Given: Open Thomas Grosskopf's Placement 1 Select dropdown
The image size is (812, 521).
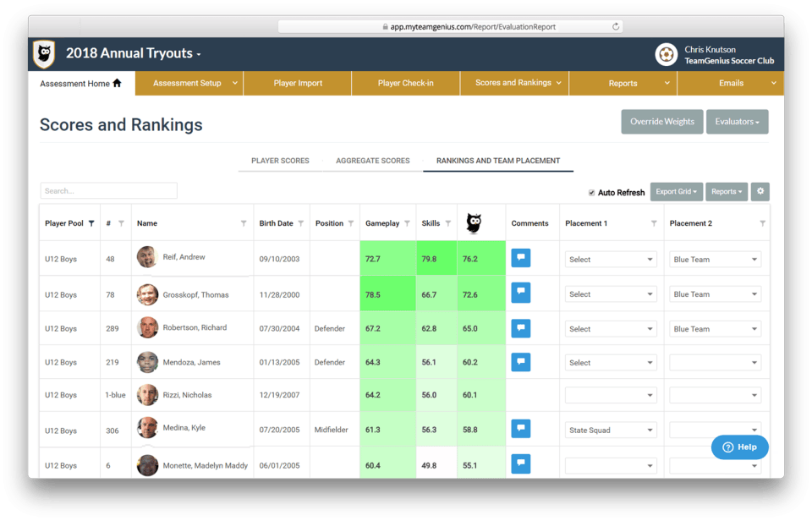Looking at the screenshot, I should pos(611,293).
